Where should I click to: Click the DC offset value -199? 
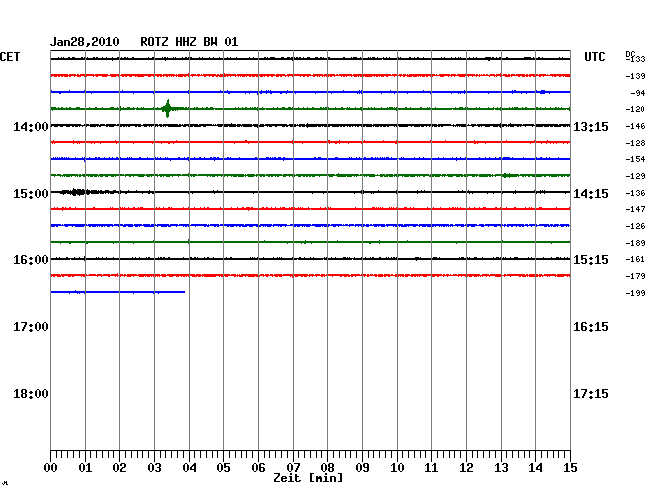tap(635, 293)
